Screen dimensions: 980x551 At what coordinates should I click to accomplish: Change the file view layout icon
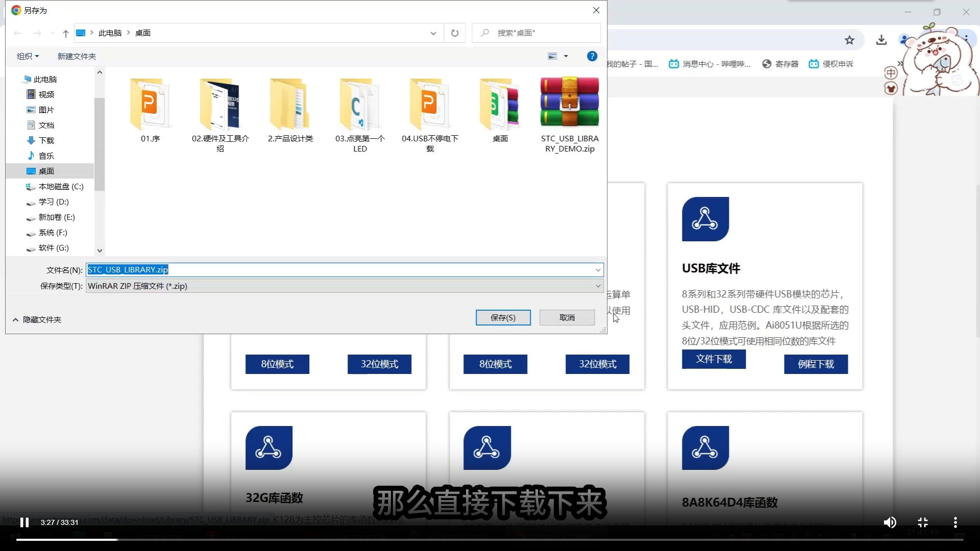click(x=552, y=56)
